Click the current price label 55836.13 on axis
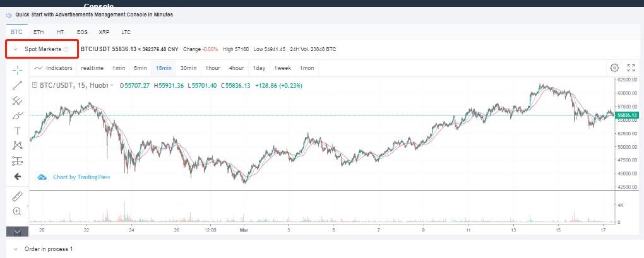644x258 pixels. [x=627, y=115]
